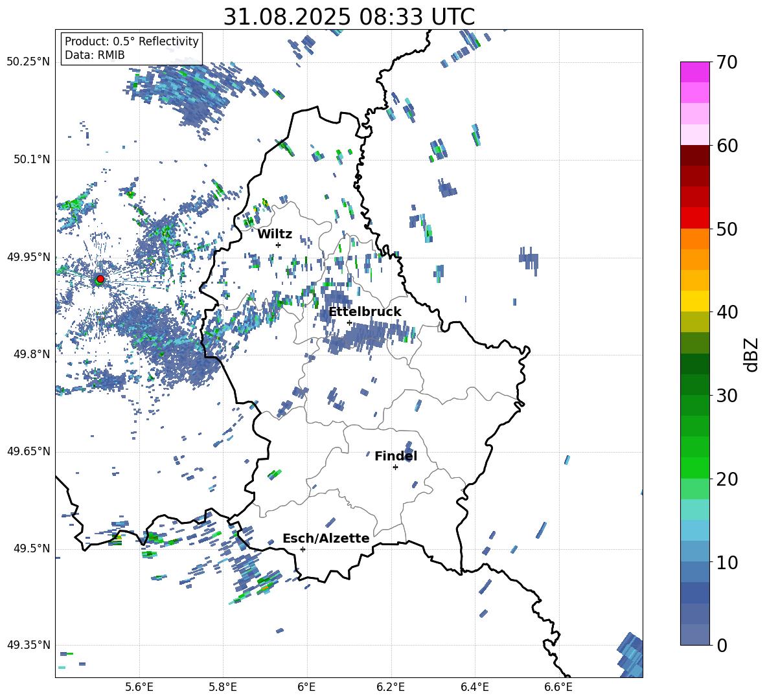Click the dBZ colorbar axis label
This screenshot has height=700, width=767.
coord(752,354)
